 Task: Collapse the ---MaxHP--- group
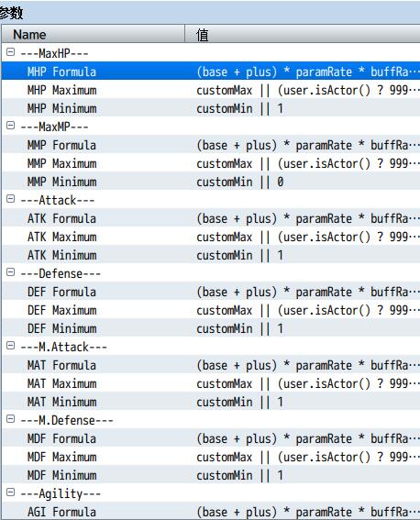coord(11,51)
